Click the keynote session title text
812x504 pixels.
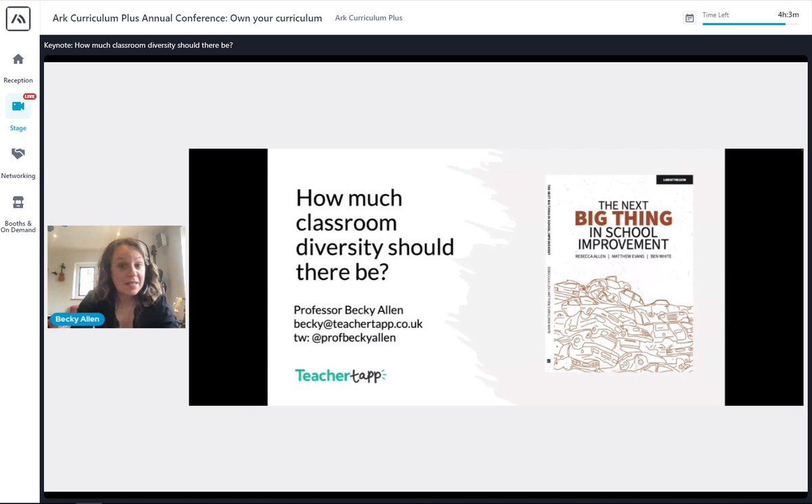139,45
